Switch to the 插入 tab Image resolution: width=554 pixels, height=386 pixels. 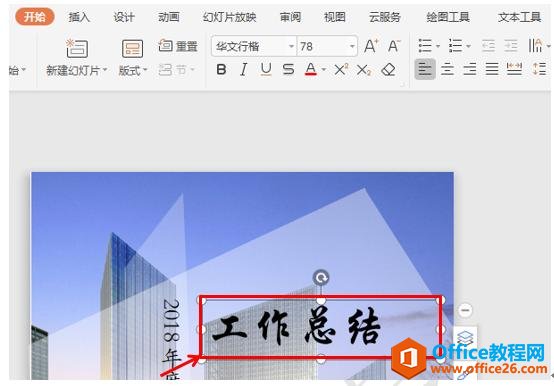point(79,17)
